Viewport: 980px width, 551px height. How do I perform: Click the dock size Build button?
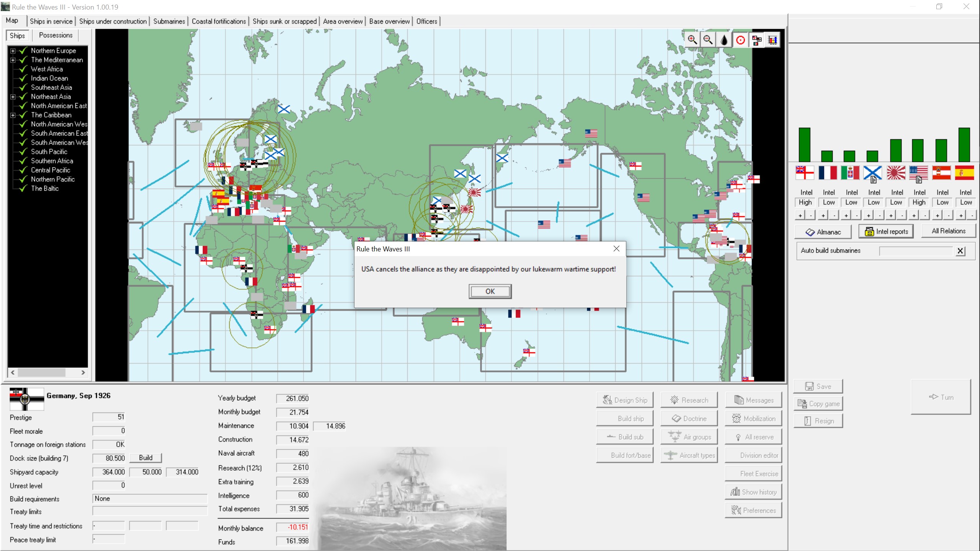pyautogui.click(x=145, y=458)
